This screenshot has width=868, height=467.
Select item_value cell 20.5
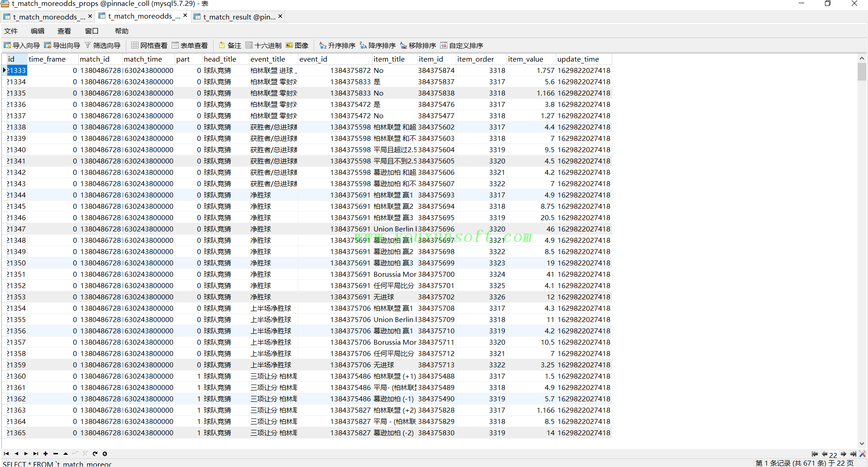click(x=531, y=218)
